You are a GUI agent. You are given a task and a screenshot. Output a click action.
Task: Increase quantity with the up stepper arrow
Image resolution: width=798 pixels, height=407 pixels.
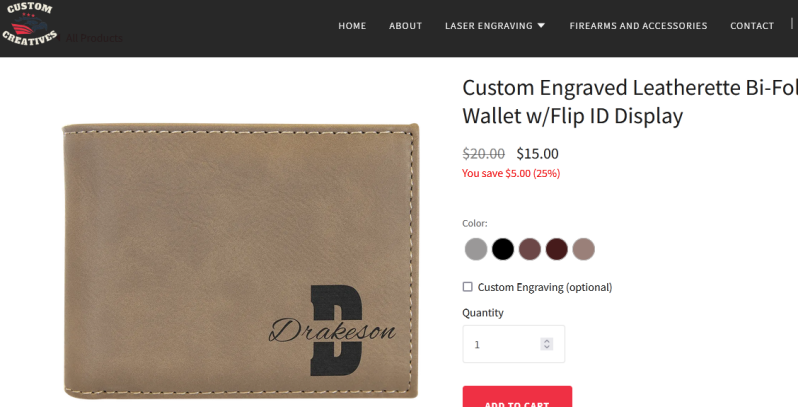[547, 341]
